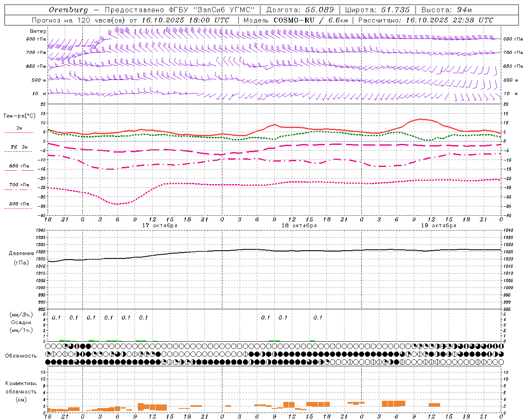
Task: Click the Модель COSMO-RU / 6.6км label
Action: tap(296, 20)
